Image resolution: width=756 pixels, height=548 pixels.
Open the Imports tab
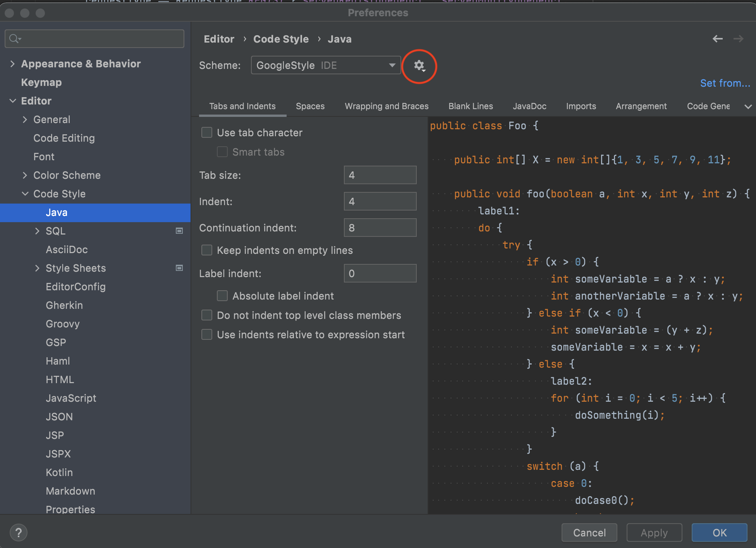click(x=581, y=106)
